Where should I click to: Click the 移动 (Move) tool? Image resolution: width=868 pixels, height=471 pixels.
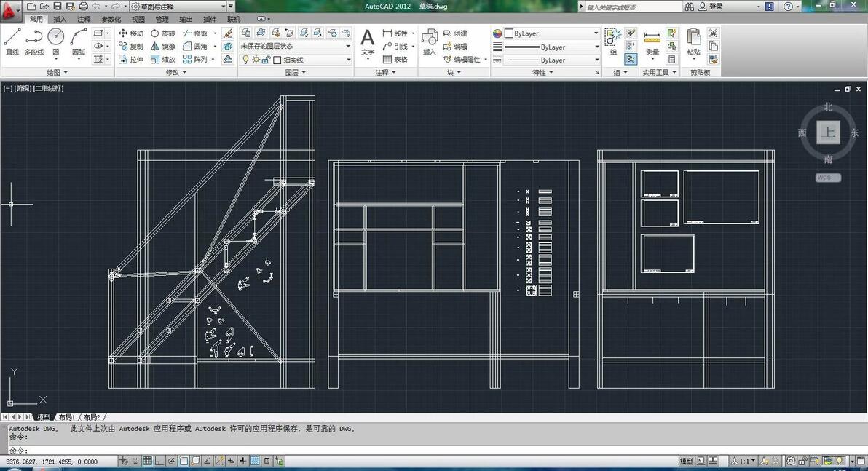[130, 33]
